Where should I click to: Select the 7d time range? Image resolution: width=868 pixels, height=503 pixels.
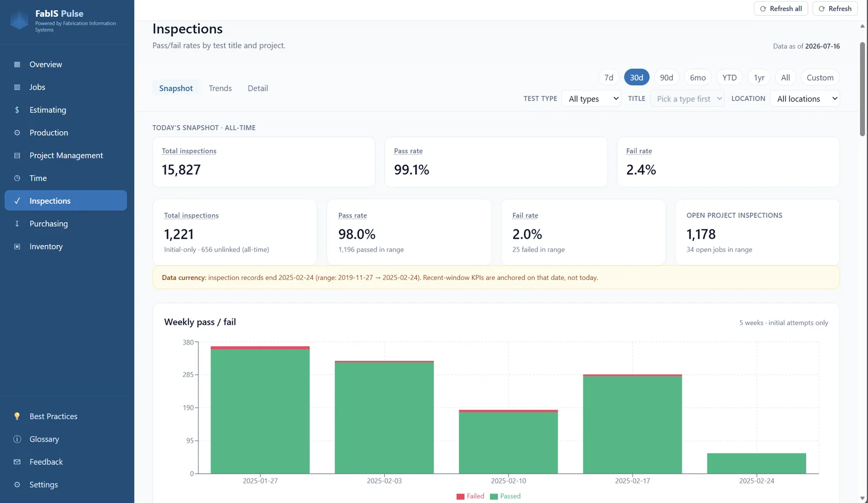click(609, 78)
